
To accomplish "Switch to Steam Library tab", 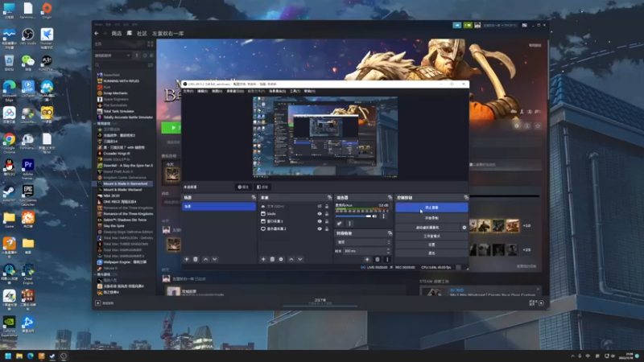I will coord(130,33).
